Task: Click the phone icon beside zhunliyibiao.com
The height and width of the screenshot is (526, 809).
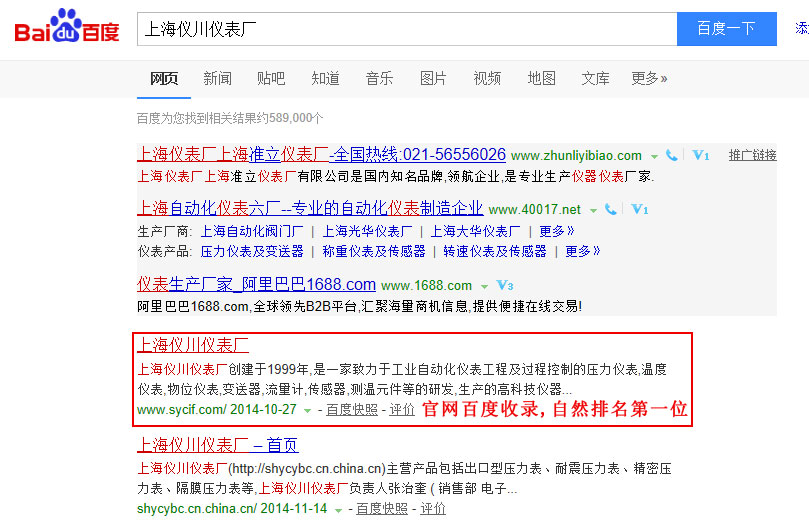Action: coord(671,155)
